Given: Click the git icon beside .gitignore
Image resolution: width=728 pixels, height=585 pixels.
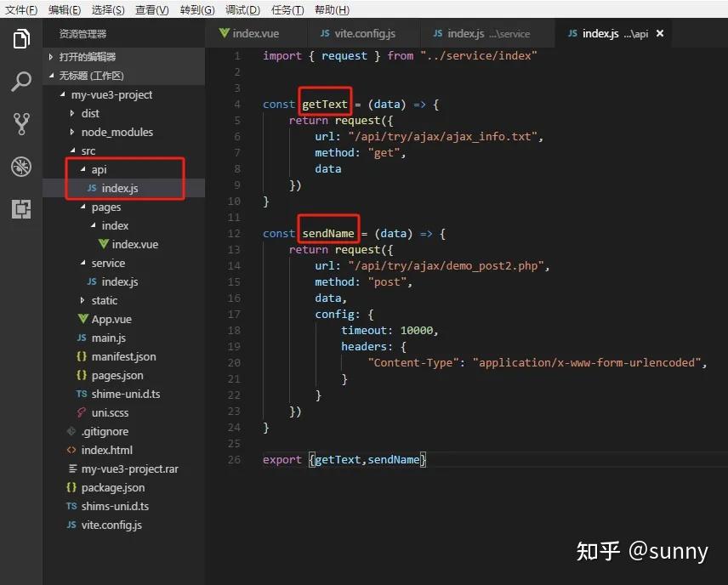Looking at the screenshot, I should (72, 431).
